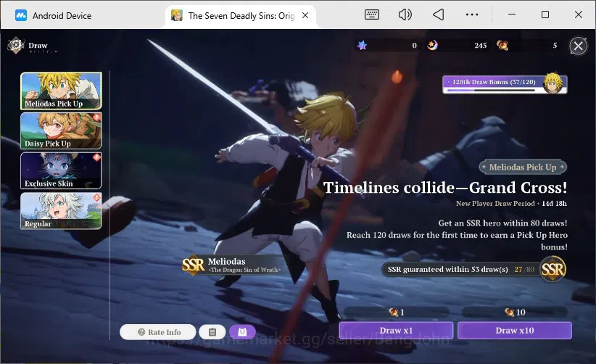Viewport: 596px width, 364px height.
Task: Click the SSR emblem next to Meliodas name
Action: (x=193, y=265)
